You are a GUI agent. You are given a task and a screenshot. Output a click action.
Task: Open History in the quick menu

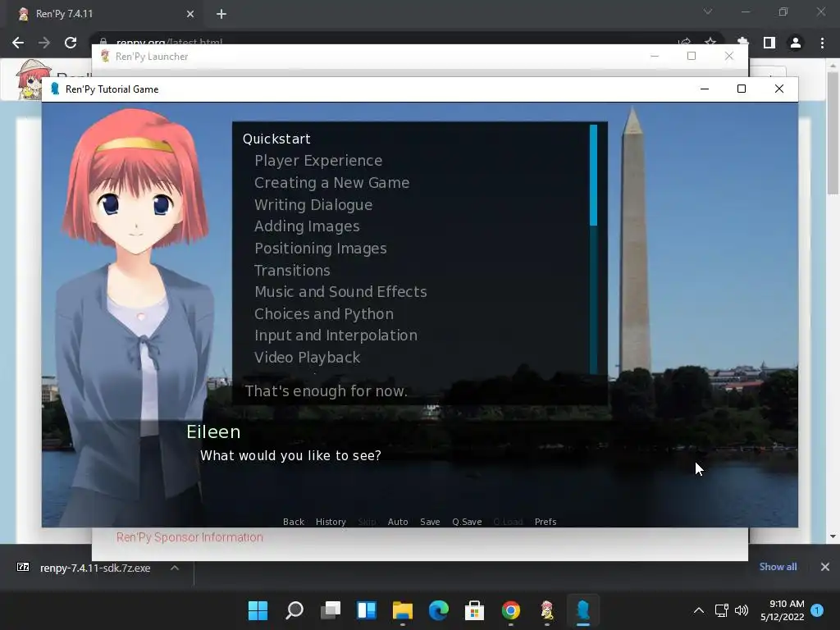331,522
